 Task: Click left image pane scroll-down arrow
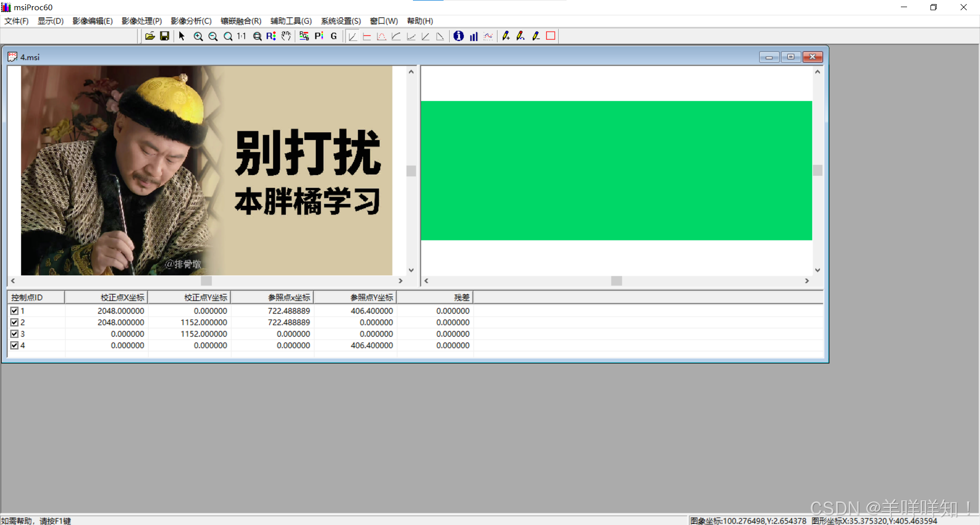click(x=411, y=270)
